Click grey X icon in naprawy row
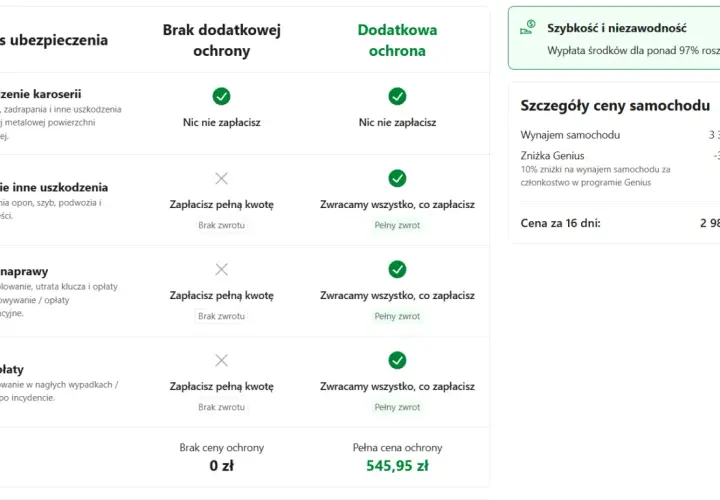This screenshot has height=500, width=720. point(221,269)
